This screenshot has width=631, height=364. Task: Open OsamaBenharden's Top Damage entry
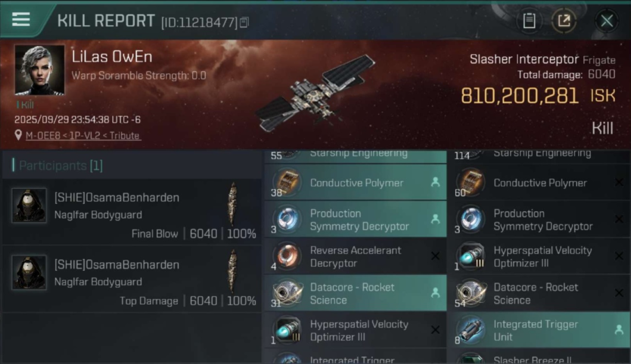coord(132,279)
